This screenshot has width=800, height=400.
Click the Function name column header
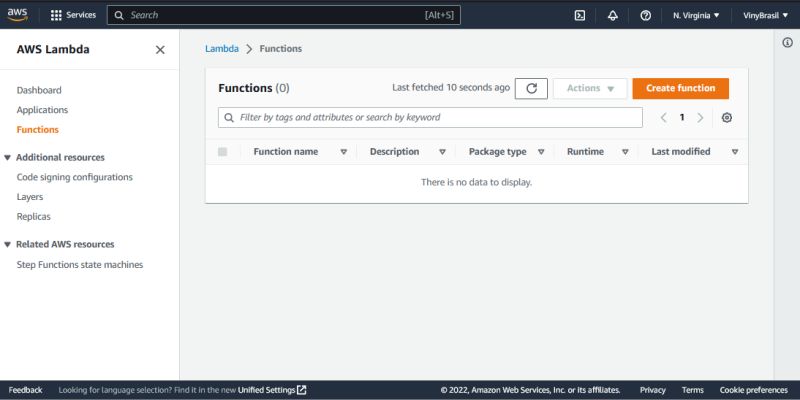tap(286, 152)
